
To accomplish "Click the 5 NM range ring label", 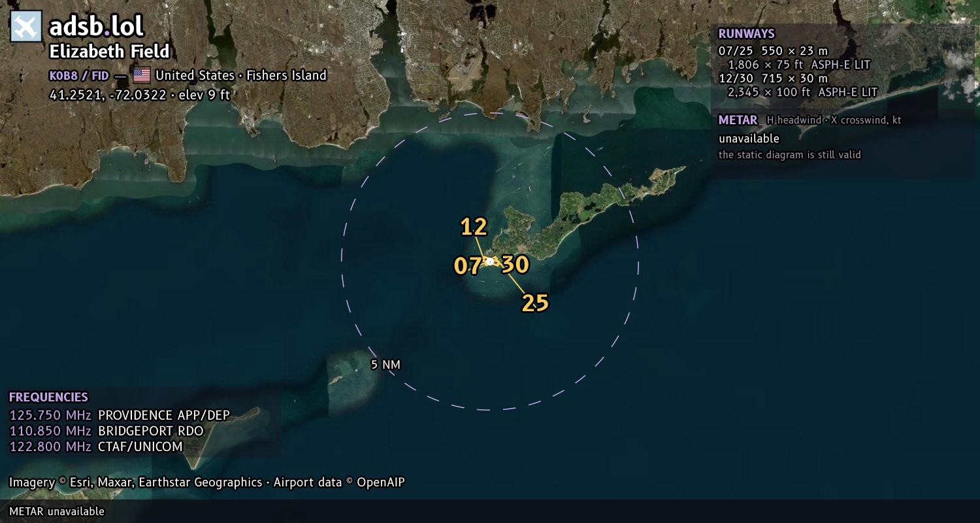I will click(385, 365).
